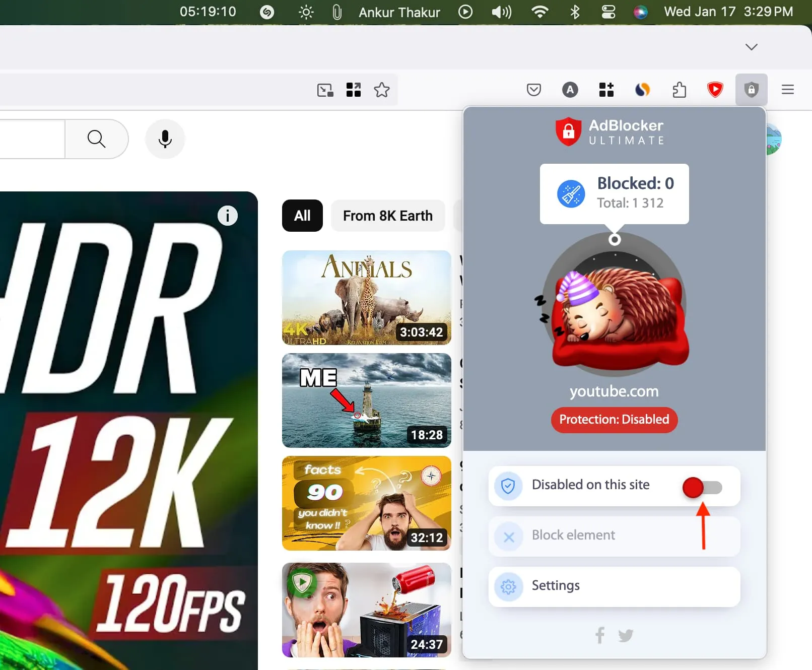The image size is (812, 670).
Task: Open the Pocket save icon
Action: tap(533, 90)
